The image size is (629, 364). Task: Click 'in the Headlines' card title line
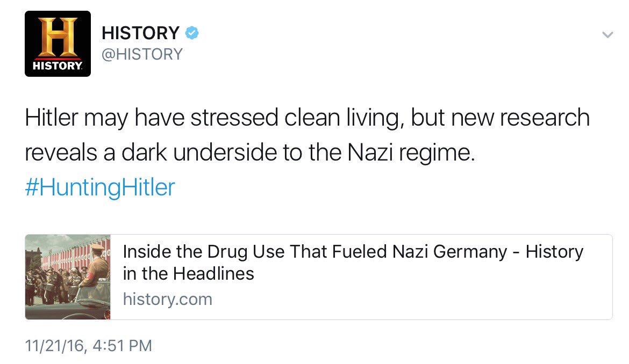pos(188,274)
